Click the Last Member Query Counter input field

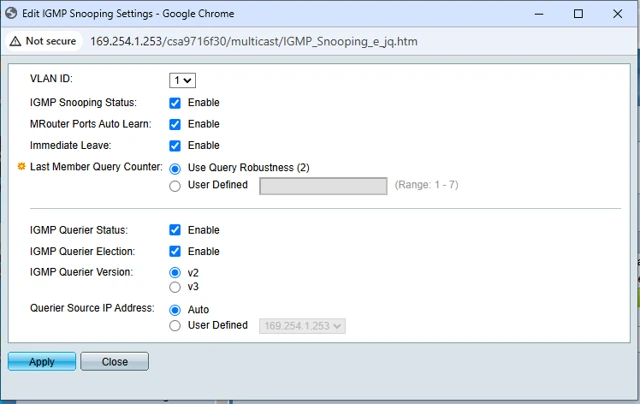(323, 186)
